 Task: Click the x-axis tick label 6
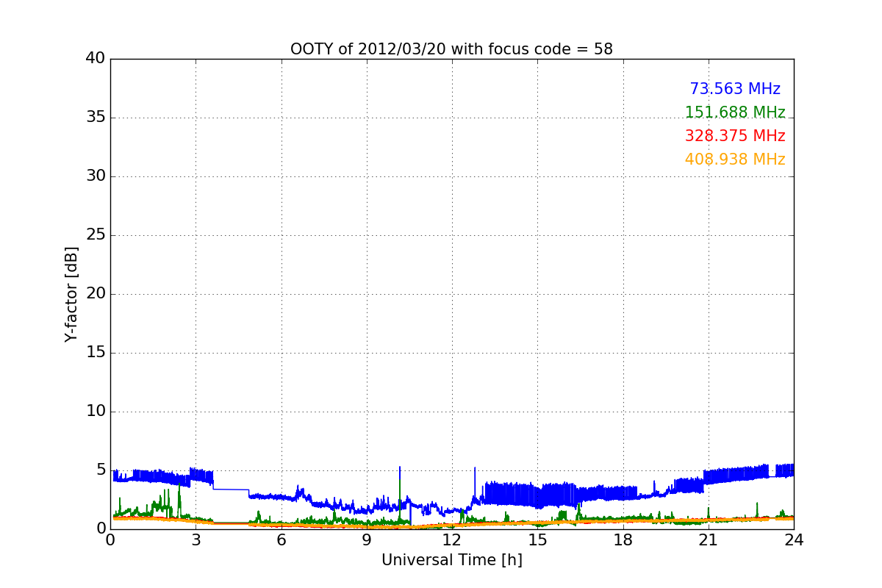coord(281,539)
